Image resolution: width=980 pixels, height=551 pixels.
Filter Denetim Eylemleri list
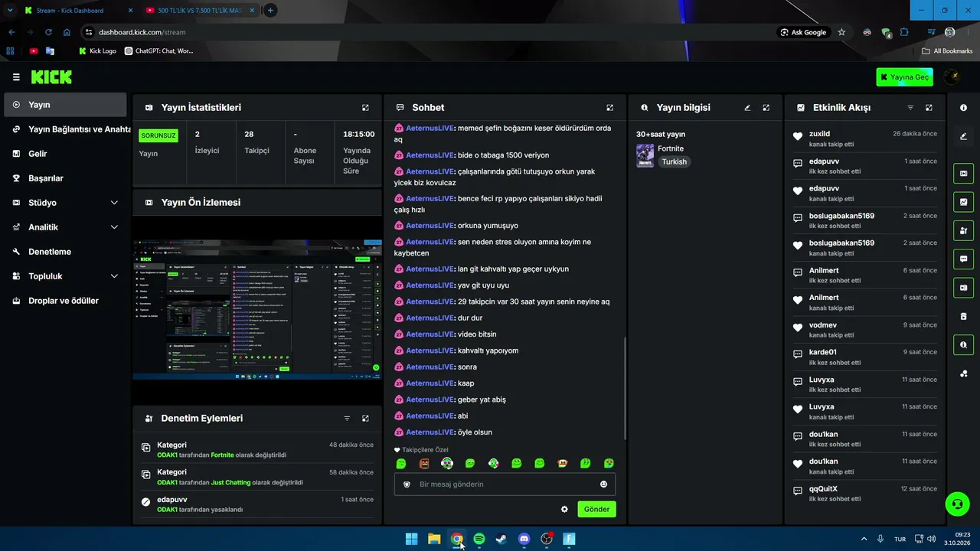pos(347,419)
